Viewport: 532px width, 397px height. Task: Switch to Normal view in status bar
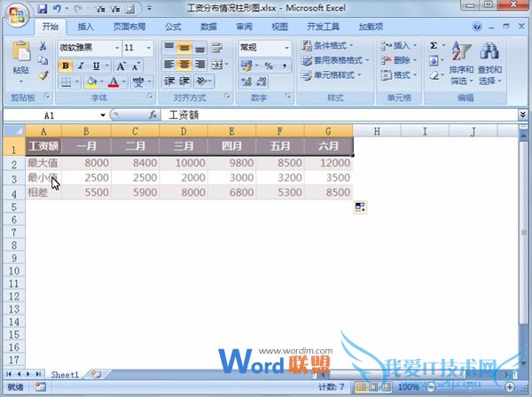coord(361,387)
